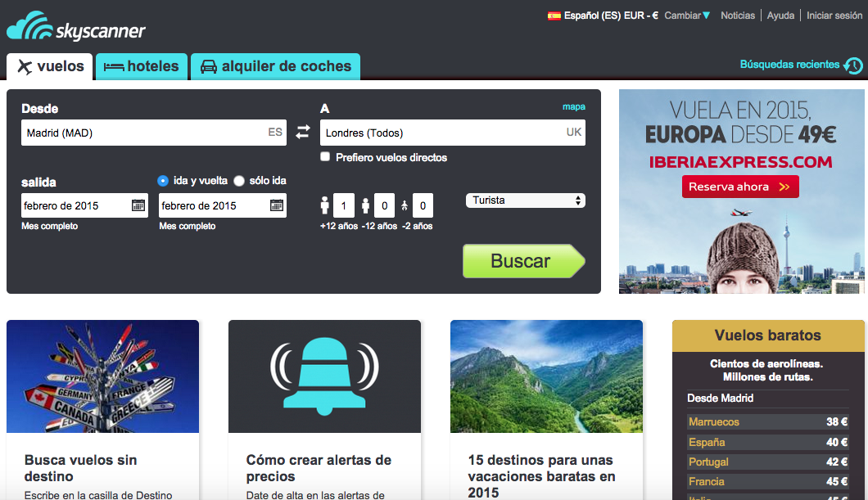Switch to the hoteles tab
868x500 pixels.
point(141,66)
